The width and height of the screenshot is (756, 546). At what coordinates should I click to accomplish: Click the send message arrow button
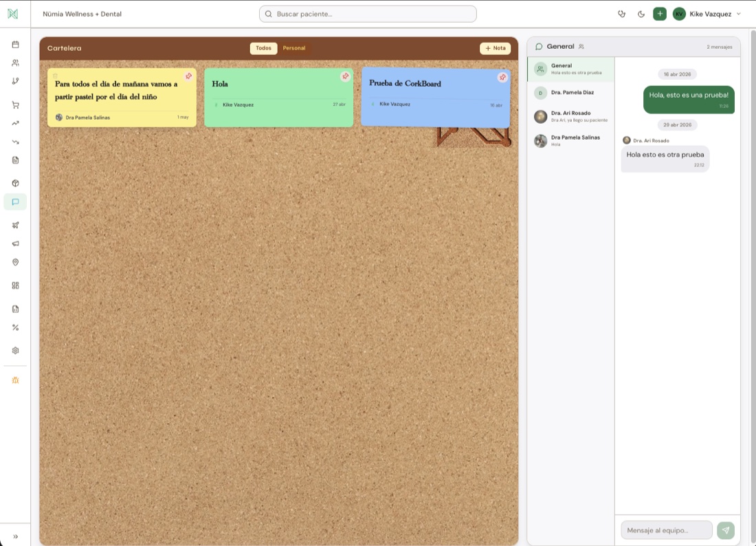click(726, 530)
